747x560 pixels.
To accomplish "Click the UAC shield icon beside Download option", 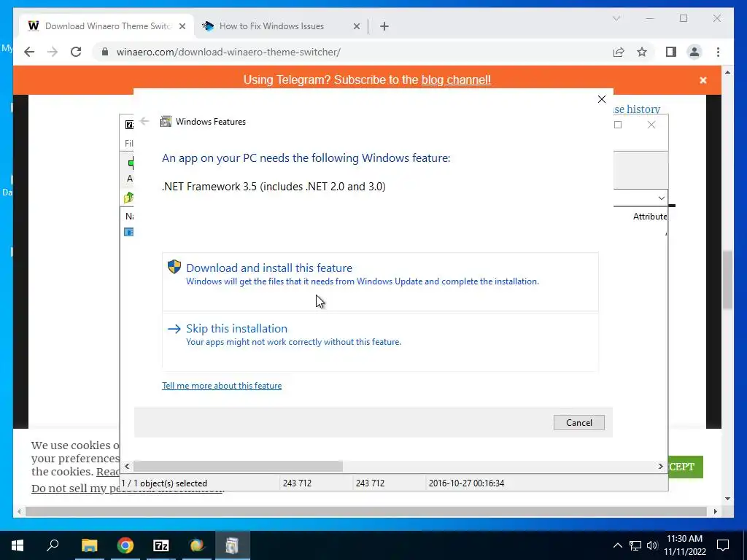I will click(x=174, y=267).
